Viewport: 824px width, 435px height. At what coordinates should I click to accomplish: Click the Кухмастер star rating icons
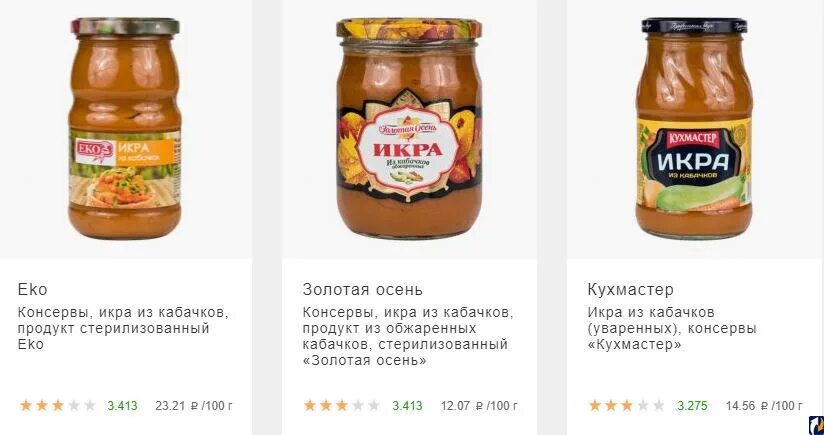pos(627,406)
